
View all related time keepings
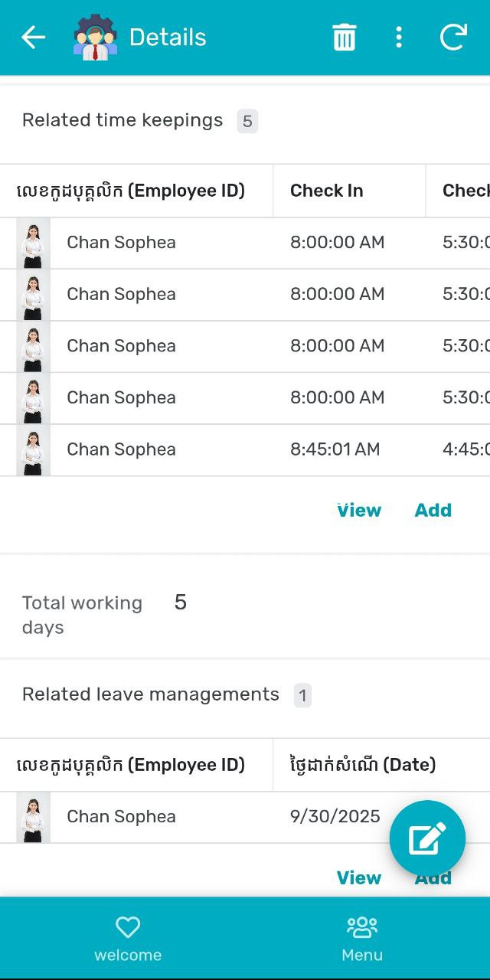359,511
